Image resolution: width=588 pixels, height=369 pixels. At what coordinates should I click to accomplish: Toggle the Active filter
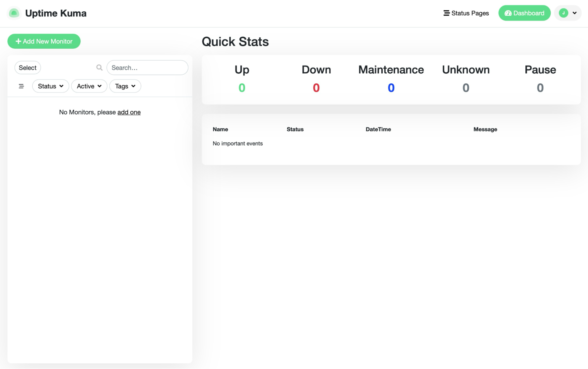coord(89,86)
